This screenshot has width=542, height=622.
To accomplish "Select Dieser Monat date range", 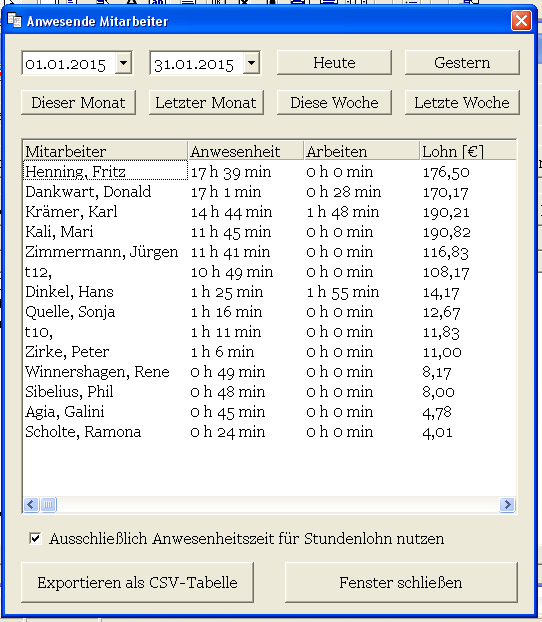I will 78,103.
